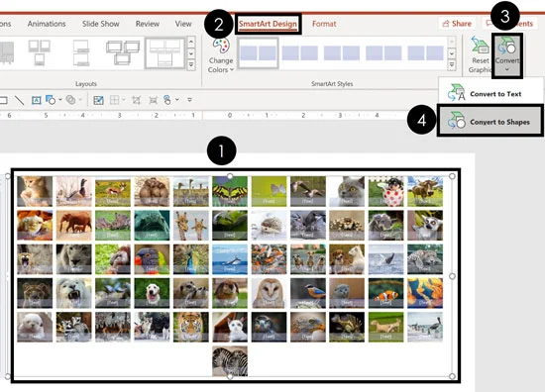
Task: Switch to the View tab
Action: (x=183, y=24)
